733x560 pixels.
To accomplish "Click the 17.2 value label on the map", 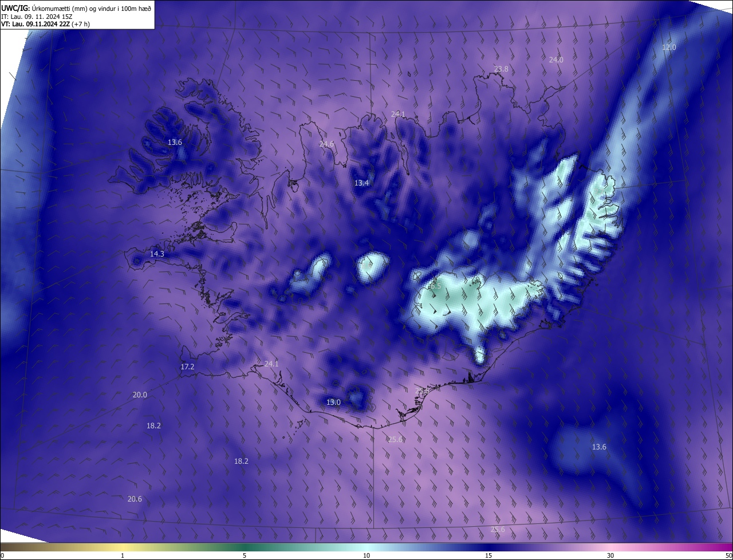I will 187,366.
